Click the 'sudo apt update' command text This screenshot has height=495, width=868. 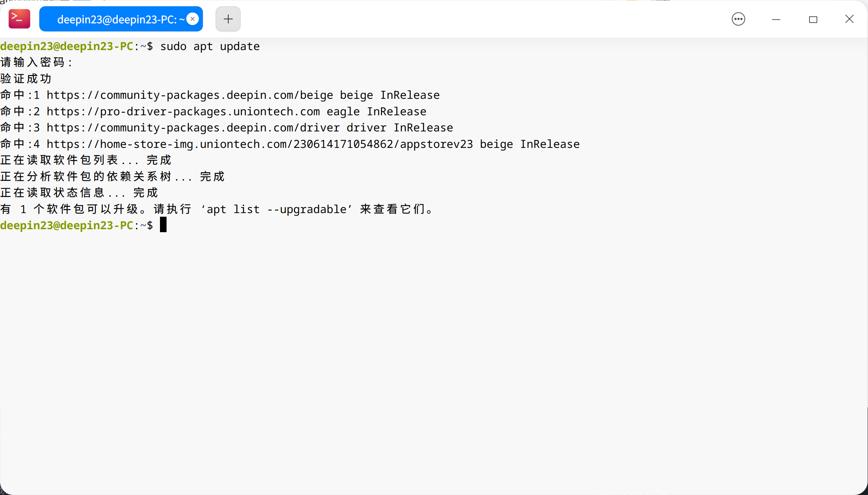(210, 46)
